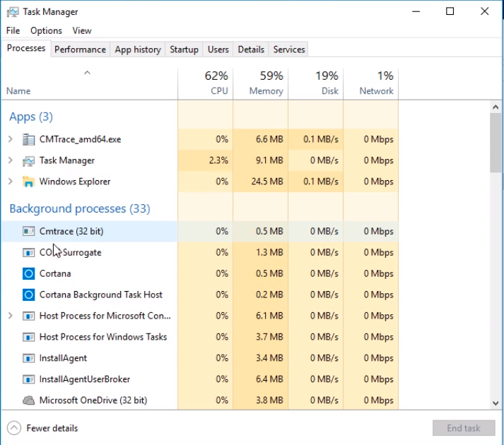
Task: Click the Cortana Background Task Host icon
Action: (x=28, y=295)
